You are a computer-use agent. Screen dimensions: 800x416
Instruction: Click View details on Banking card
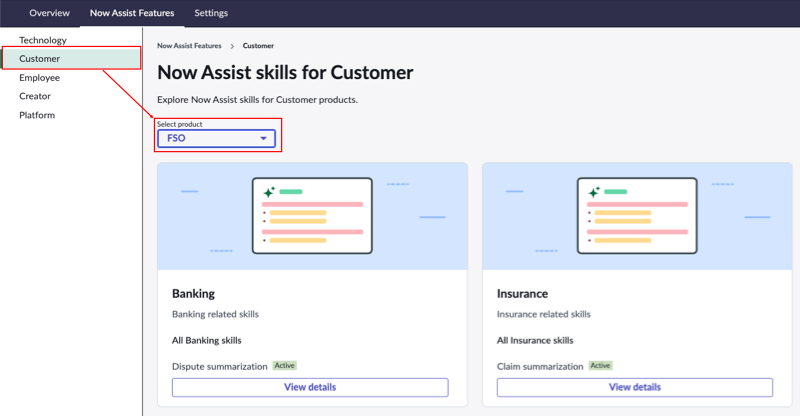pos(310,387)
